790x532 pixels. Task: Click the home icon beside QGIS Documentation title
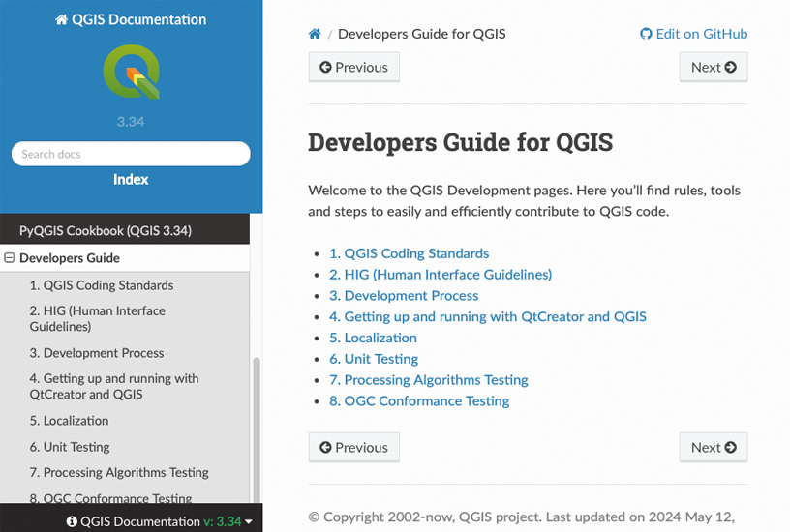coord(62,19)
